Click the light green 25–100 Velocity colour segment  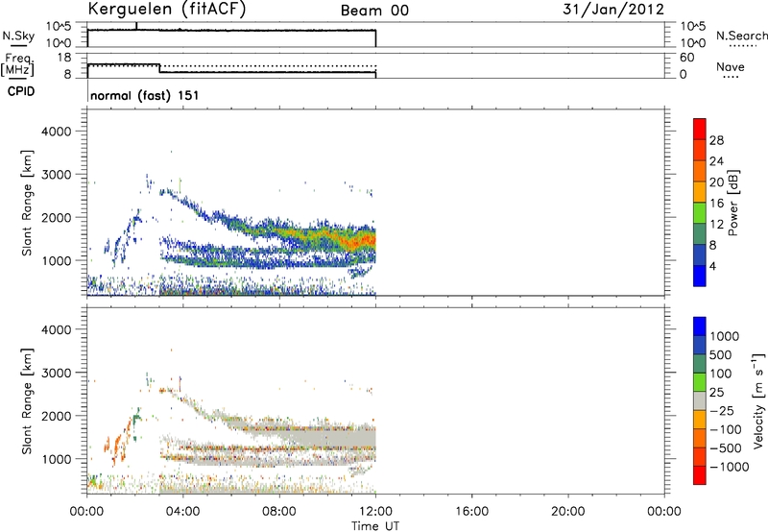pos(700,382)
